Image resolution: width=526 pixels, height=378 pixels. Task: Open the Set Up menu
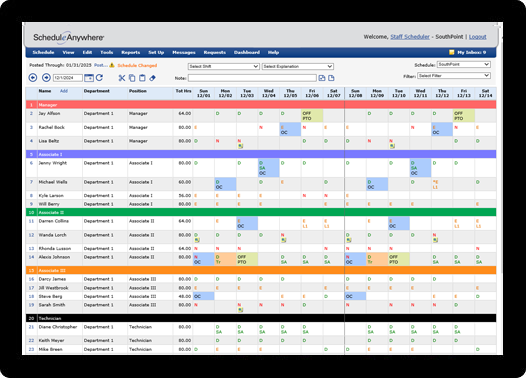pyautogui.click(x=156, y=52)
